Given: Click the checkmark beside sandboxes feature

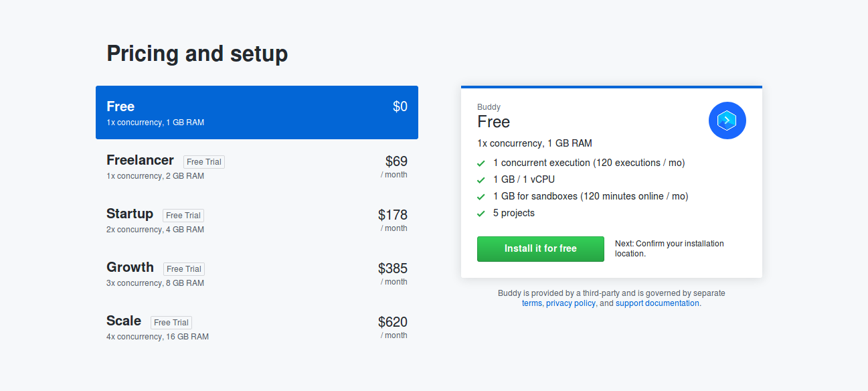Looking at the screenshot, I should [481, 197].
